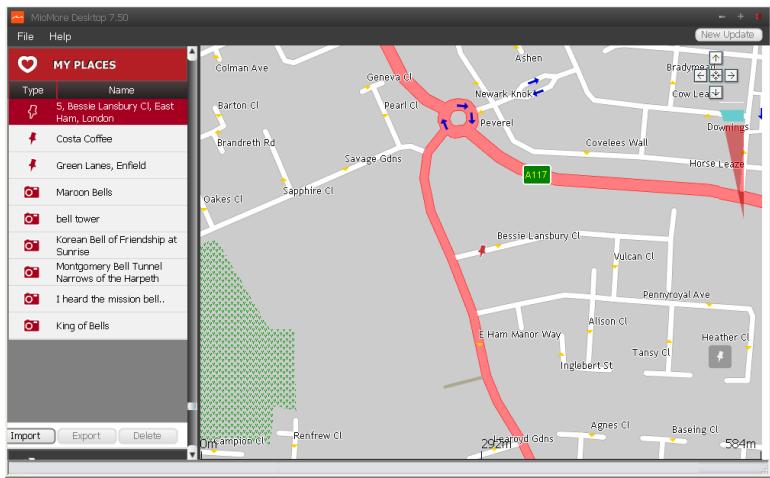Click camera icon beside Montgomery Bell Tunnel

pyautogui.click(x=31, y=272)
